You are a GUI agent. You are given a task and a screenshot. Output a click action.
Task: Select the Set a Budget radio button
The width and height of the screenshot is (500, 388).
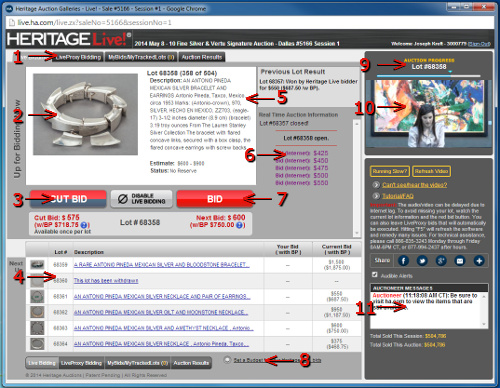pyautogui.click(x=227, y=360)
